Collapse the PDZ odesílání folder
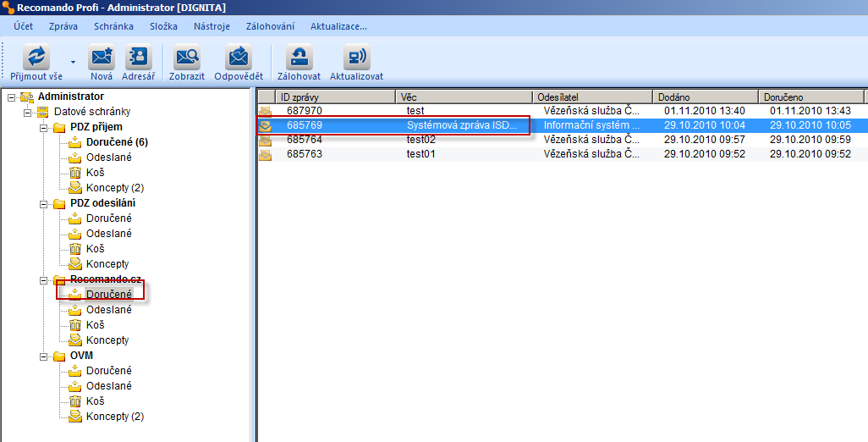 (44, 203)
